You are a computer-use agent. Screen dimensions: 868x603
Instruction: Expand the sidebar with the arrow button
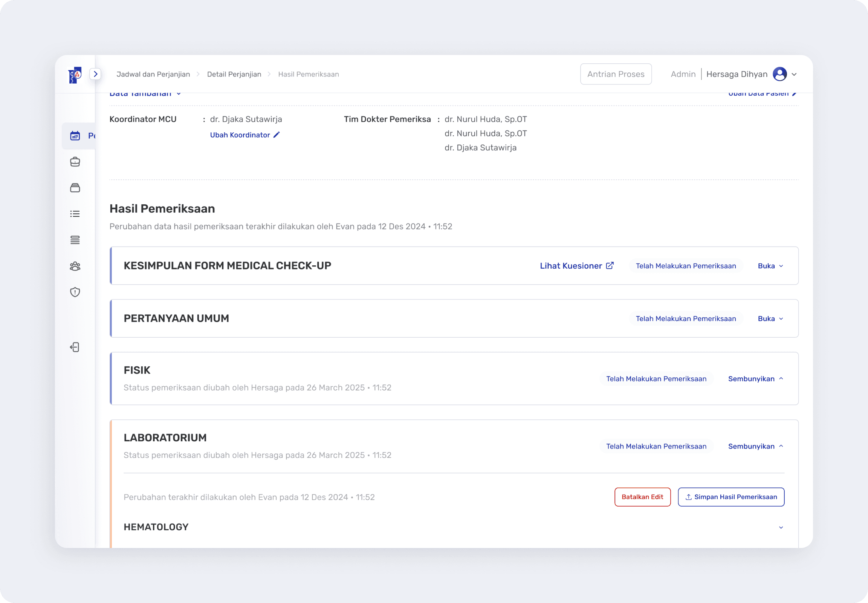pos(96,74)
